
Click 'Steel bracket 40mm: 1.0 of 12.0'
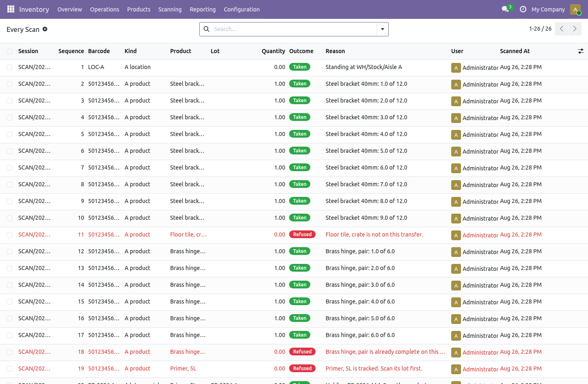[x=366, y=84]
